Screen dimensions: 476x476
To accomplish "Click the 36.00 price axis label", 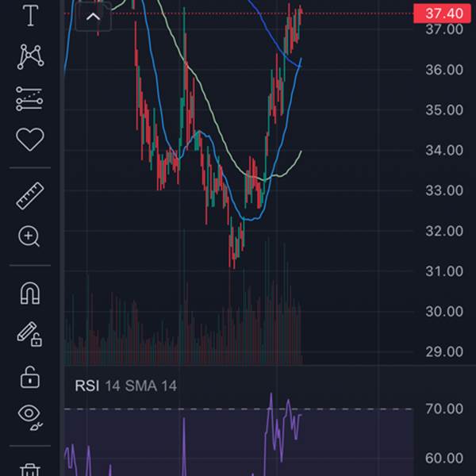I will point(444,70).
